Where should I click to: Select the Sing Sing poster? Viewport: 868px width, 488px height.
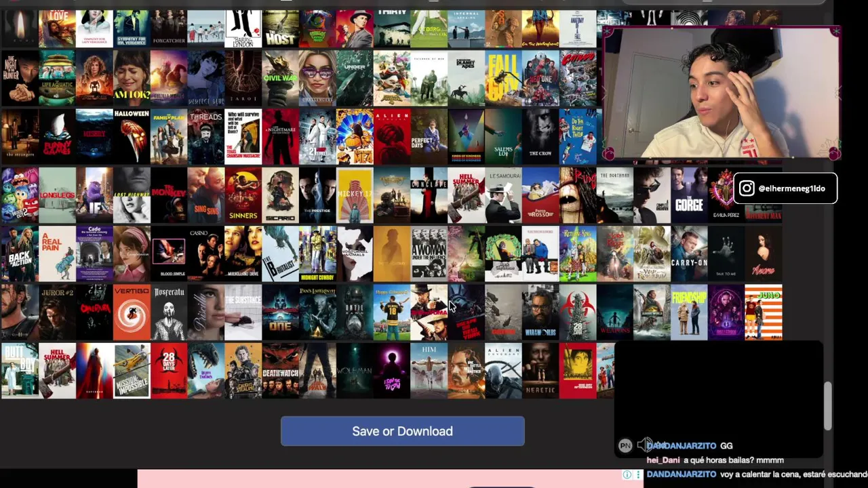[205, 195]
